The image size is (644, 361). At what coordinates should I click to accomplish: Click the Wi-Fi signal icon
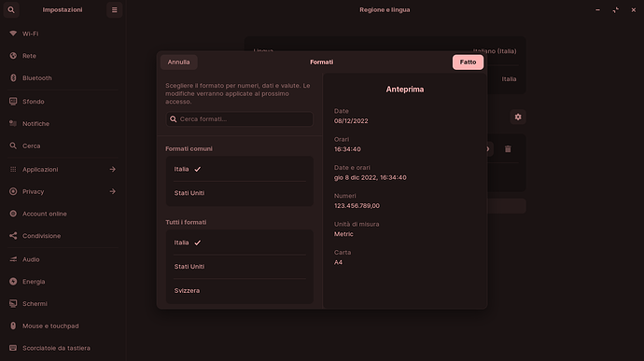13,34
